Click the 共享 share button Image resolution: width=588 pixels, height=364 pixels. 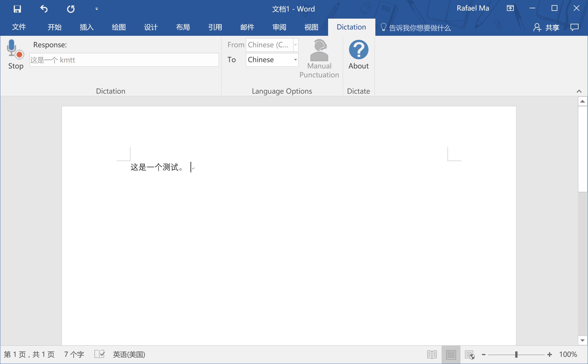point(546,27)
